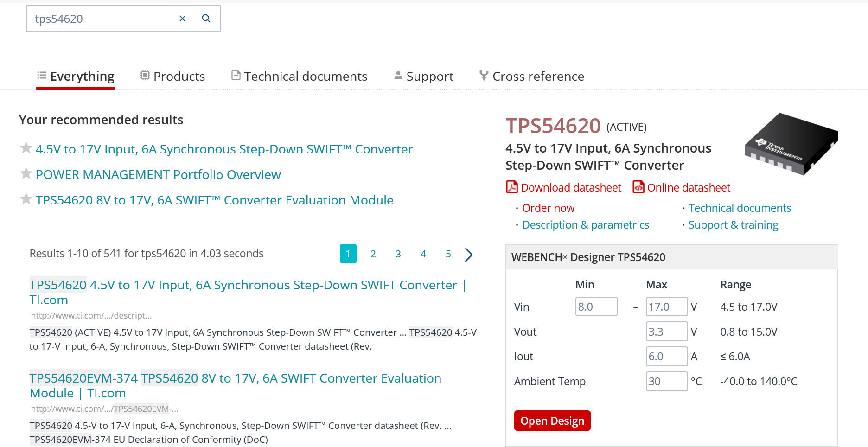This screenshot has width=868, height=447.
Task: Click the star next to POWER MANAGEMENT Portfolio
Action: [26, 173]
